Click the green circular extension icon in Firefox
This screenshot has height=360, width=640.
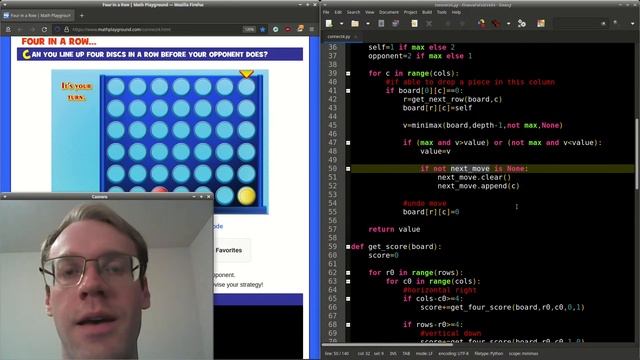[276, 29]
